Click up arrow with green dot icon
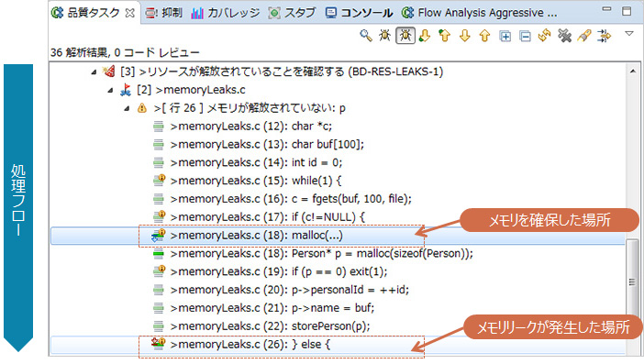 click(x=444, y=36)
